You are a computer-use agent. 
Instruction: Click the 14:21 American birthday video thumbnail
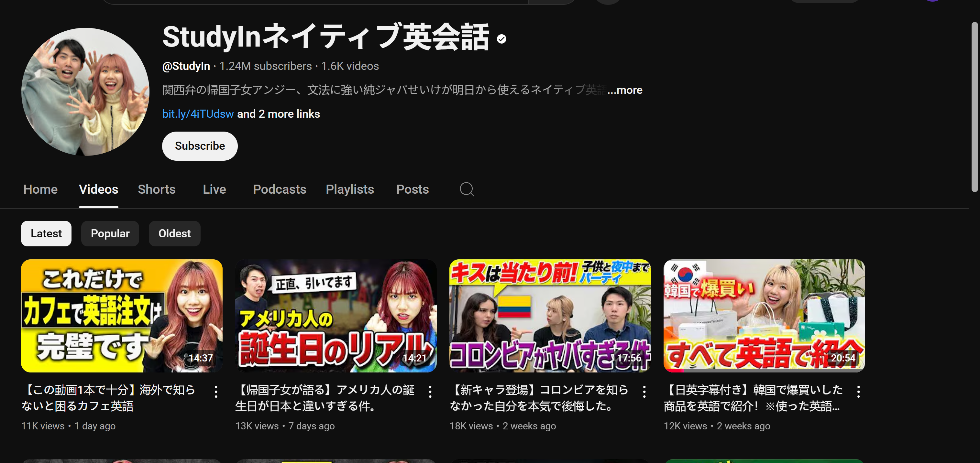pos(336,316)
